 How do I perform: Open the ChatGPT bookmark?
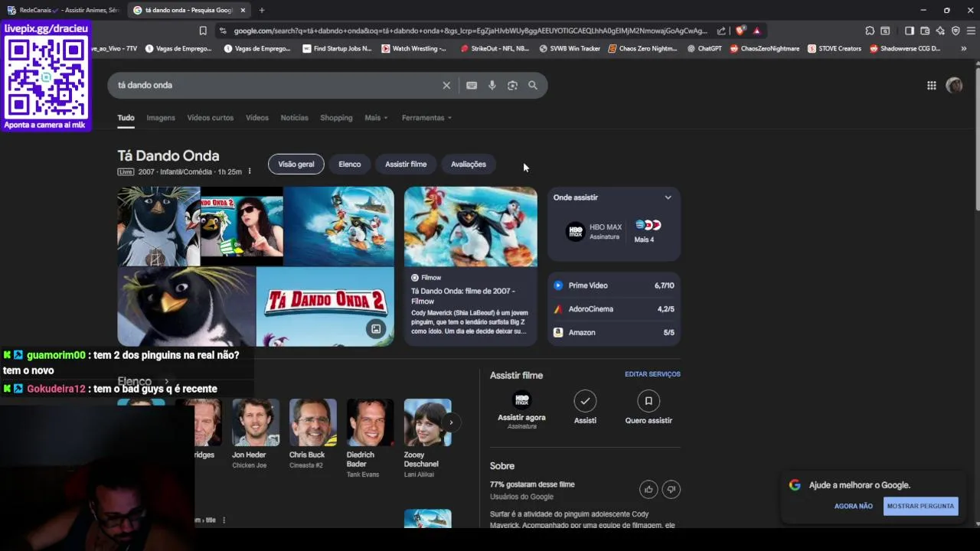click(x=704, y=48)
